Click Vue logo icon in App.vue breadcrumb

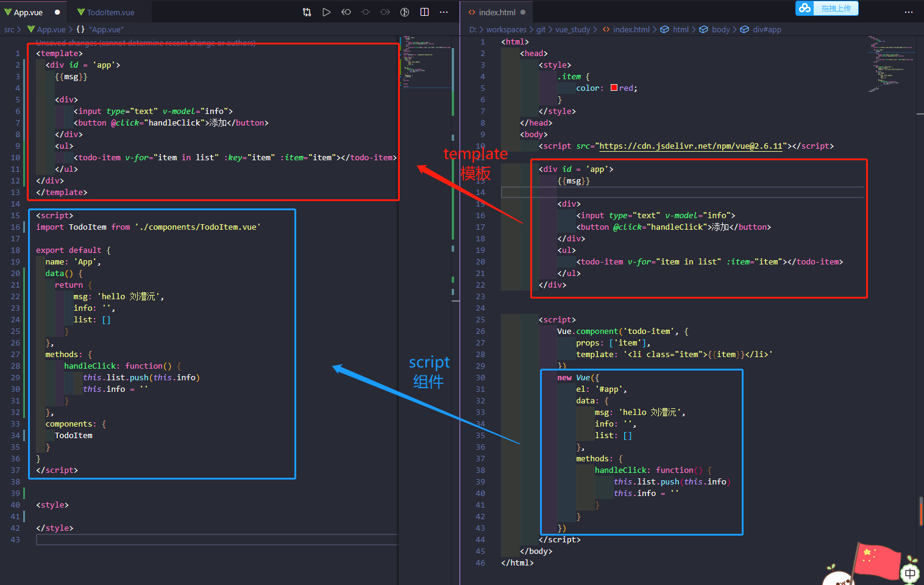click(x=31, y=29)
